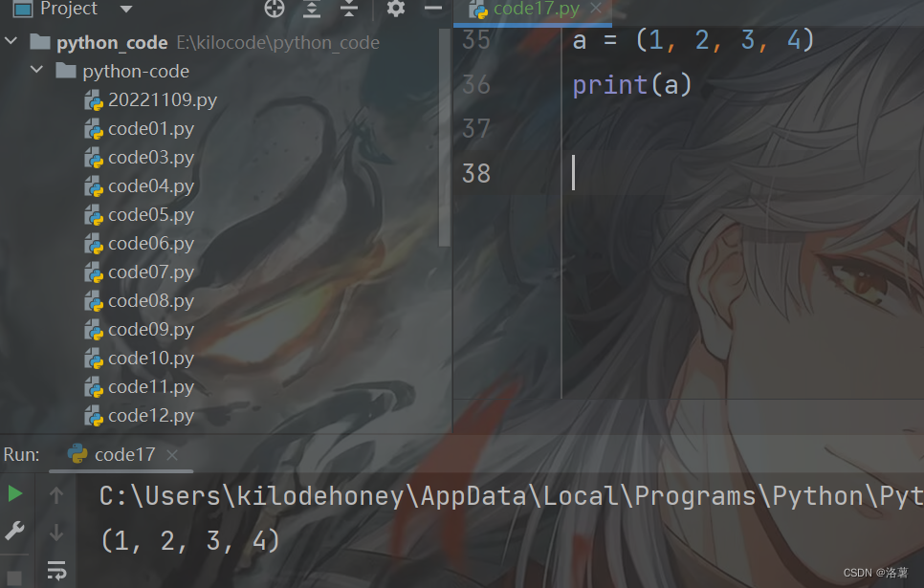
Task: Click the Up the Stack Trace arrow
Action: [x=56, y=495]
